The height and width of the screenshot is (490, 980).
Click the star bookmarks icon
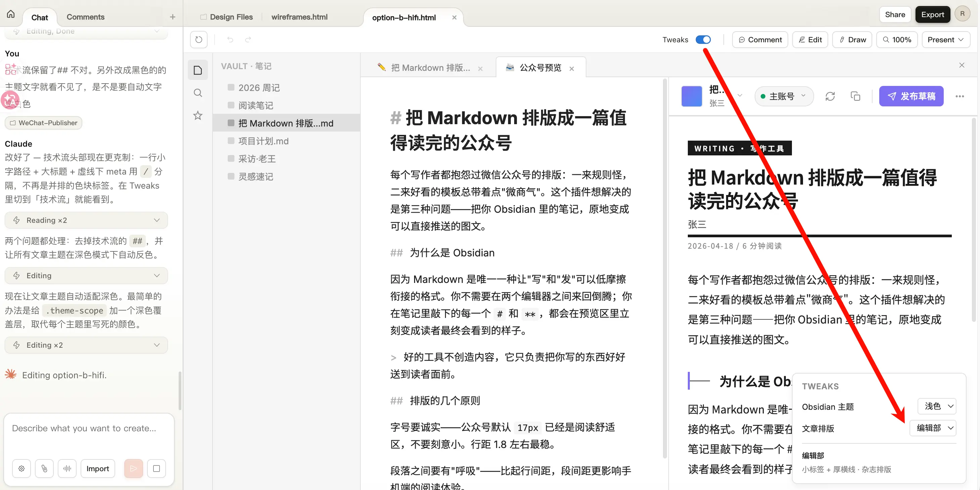pos(198,115)
